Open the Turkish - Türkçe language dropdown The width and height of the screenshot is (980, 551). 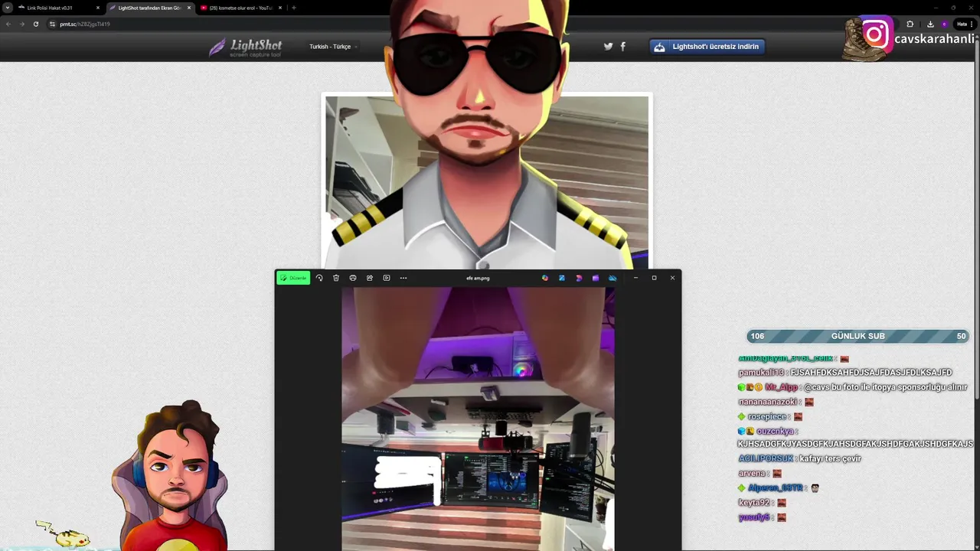click(x=333, y=47)
